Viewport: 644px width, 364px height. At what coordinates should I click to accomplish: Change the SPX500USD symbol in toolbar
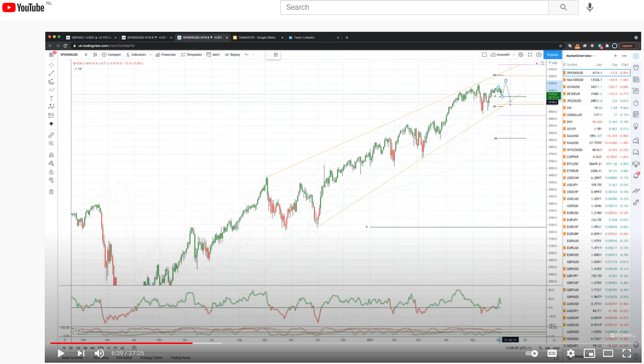click(x=69, y=55)
